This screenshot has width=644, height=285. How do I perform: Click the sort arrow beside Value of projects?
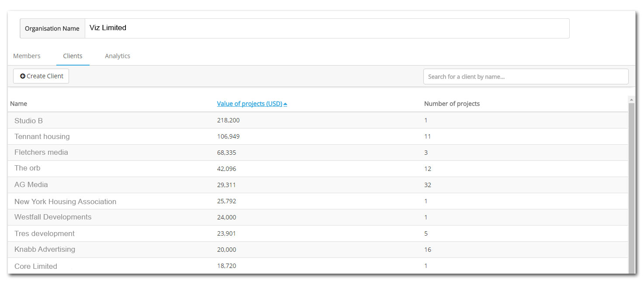[285, 104]
